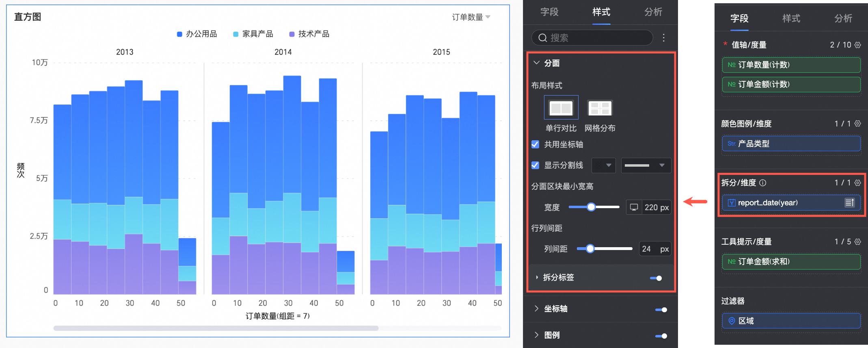This screenshot has width=868, height=348.
Task: Switch to 样式 tab above 值轴/度量
Action: tap(791, 18)
